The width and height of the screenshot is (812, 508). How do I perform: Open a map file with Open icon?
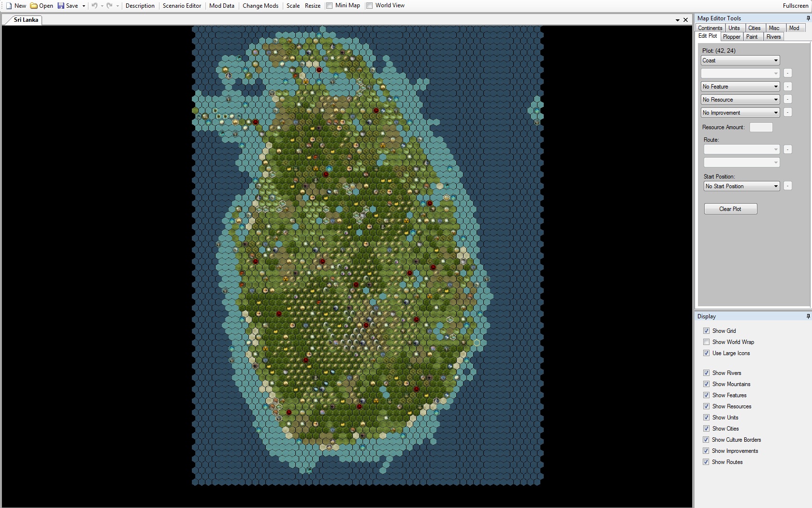point(34,6)
